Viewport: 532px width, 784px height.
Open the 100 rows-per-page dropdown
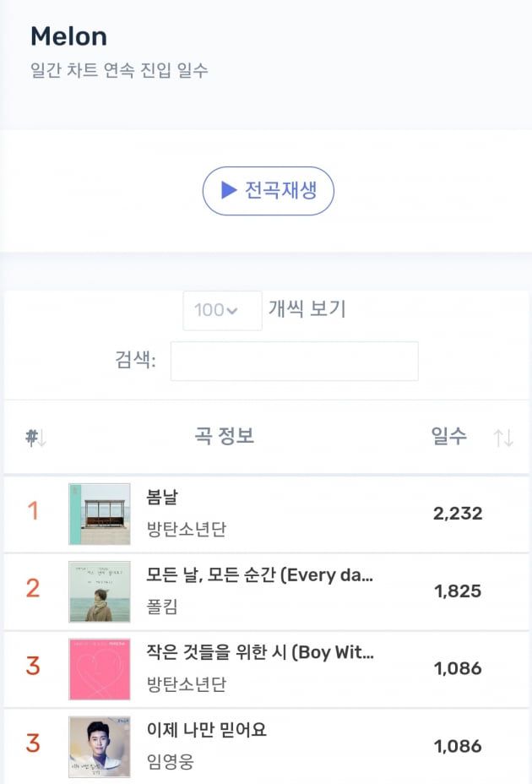click(222, 310)
